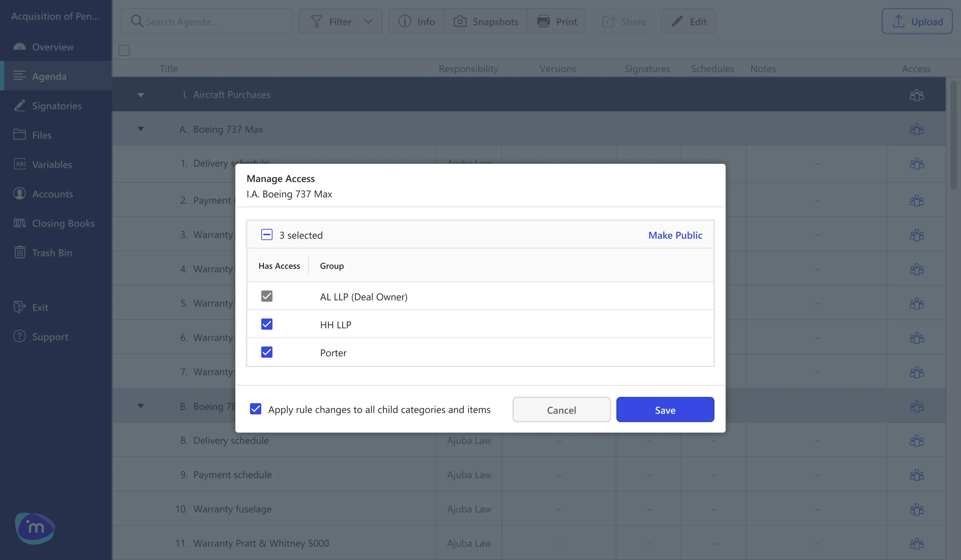Image resolution: width=961 pixels, height=560 pixels.
Task: Toggle the '3 selected' select-all checkbox
Action: click(267, 234)
